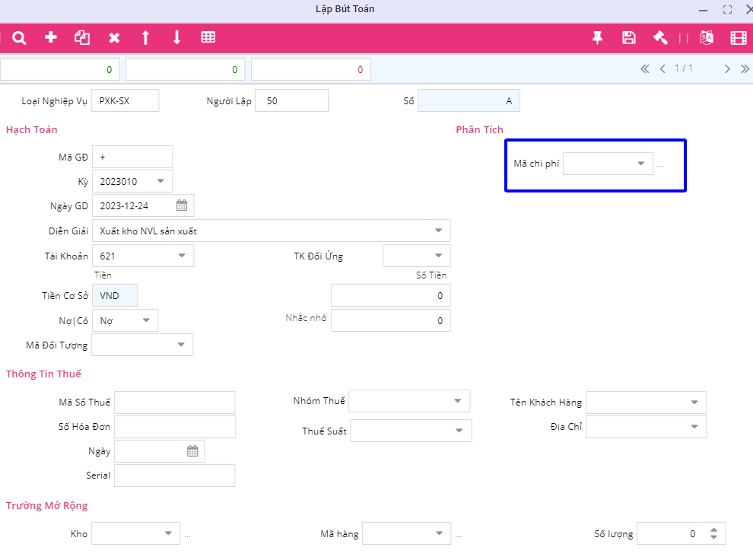
Task: Click the down arrow toolbar icon
Action: click(176, 38)
